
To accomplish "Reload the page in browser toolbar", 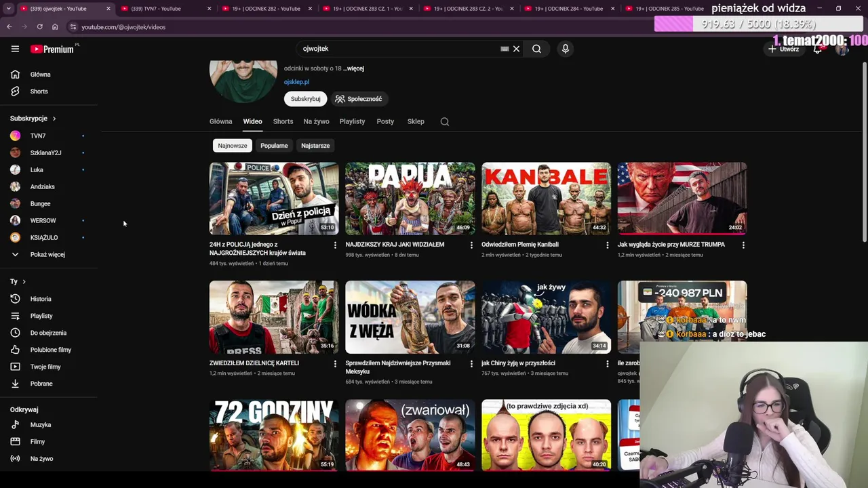I will click(x=39, y=27).
